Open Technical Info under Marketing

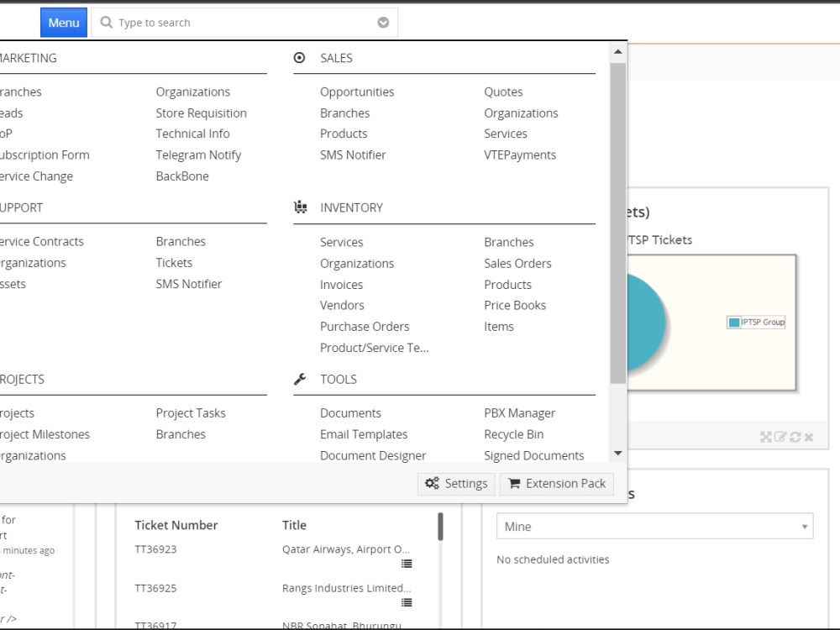(x=192, y=134)
